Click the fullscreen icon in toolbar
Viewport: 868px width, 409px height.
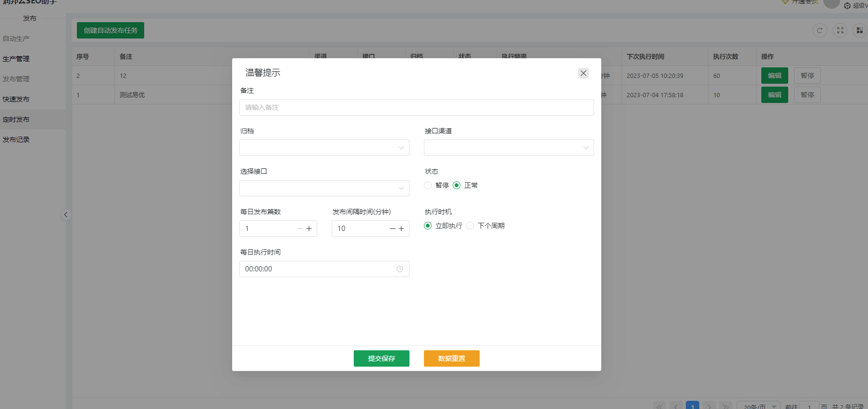point(840,30)
